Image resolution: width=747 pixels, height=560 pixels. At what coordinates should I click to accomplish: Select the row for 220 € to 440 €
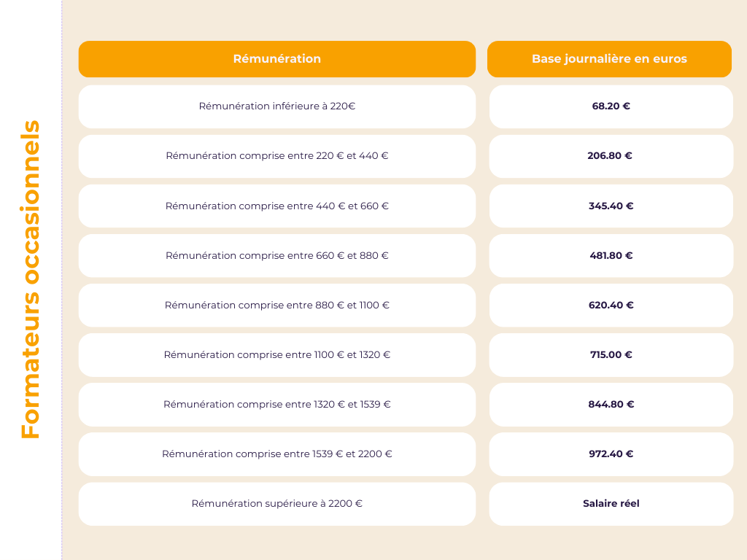point(277,156)
